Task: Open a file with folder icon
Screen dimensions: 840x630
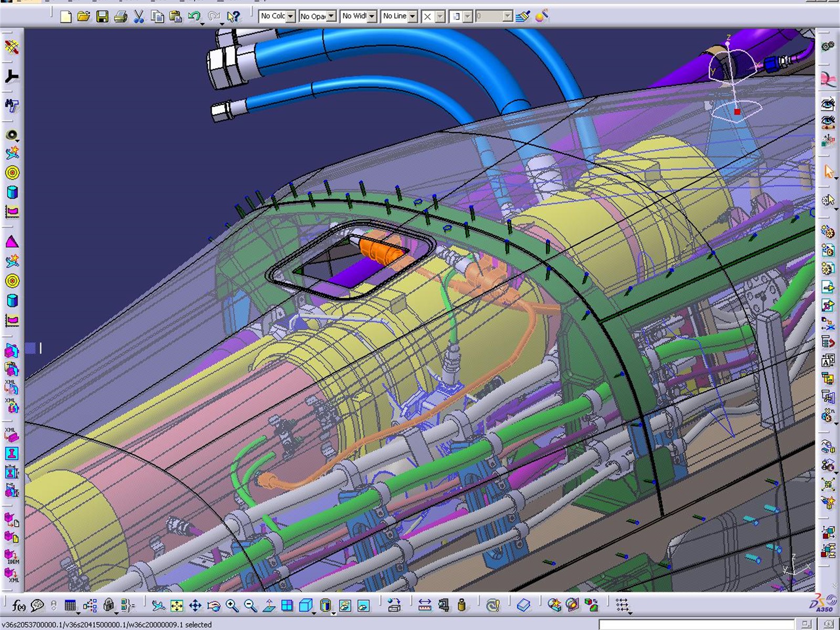Action: [83, 17]
